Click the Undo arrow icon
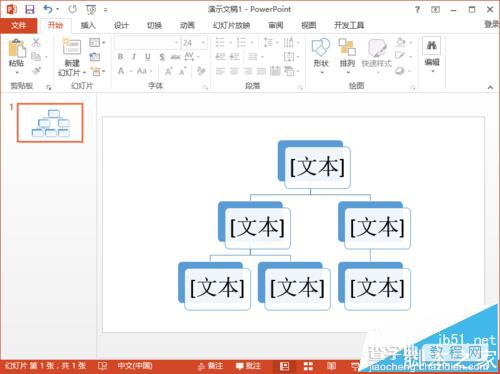 coord(48,9)
